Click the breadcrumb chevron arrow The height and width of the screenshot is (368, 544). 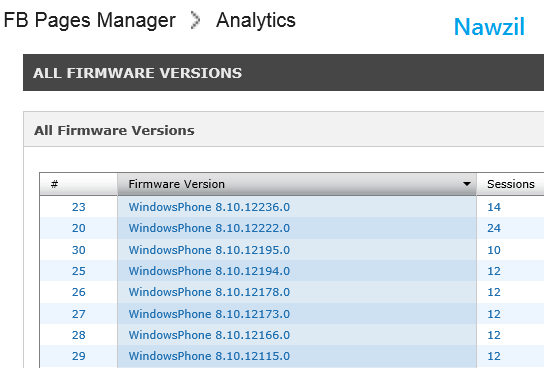[x=196, y=20]
